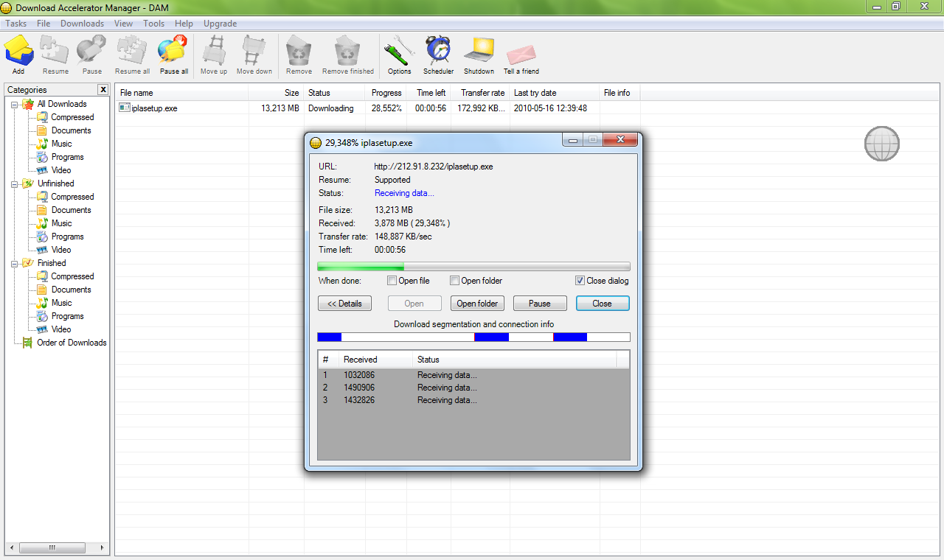Pause the download in the dialog
The width and height of the screenshot is (944, 560).
pos(540,304)
